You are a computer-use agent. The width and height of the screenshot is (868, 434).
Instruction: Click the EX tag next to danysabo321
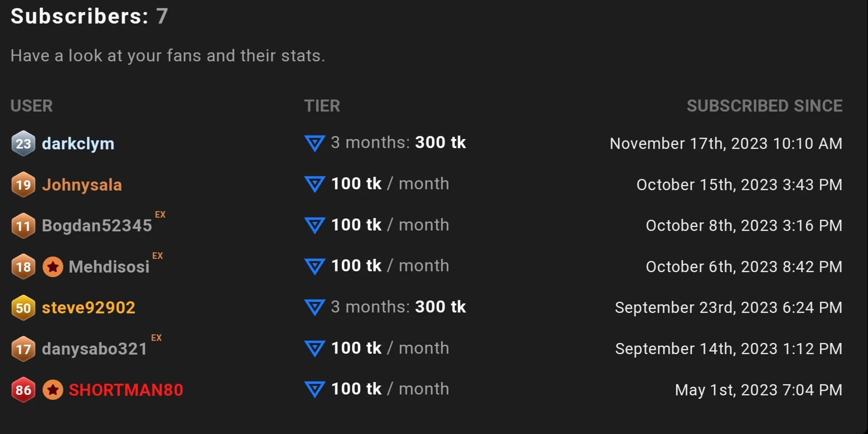156,338
